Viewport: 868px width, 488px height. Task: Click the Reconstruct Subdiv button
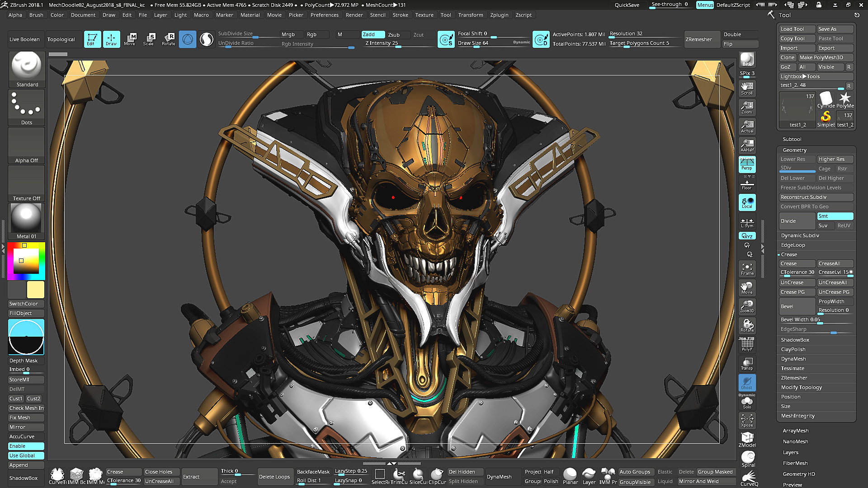coord(816,197)
